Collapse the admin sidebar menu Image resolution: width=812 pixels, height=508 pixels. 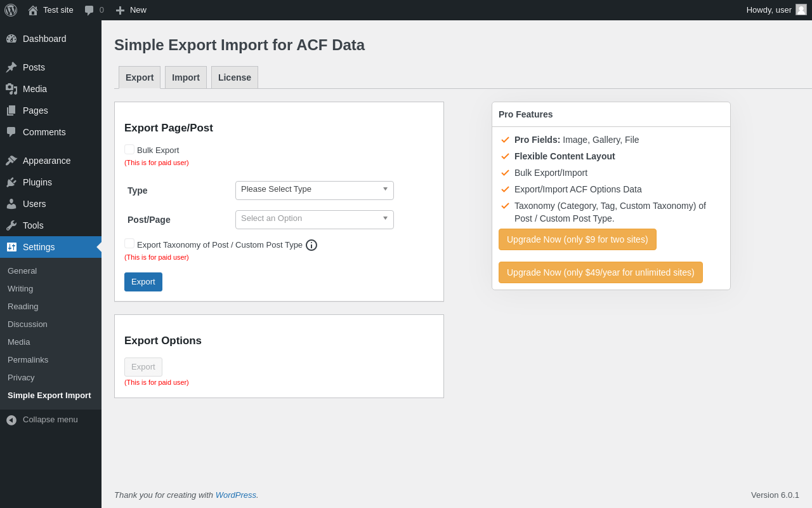[x=42, y=420]
